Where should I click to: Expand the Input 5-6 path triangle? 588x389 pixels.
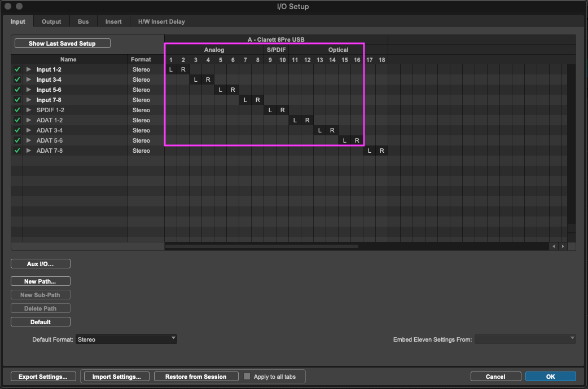(29, 90)
